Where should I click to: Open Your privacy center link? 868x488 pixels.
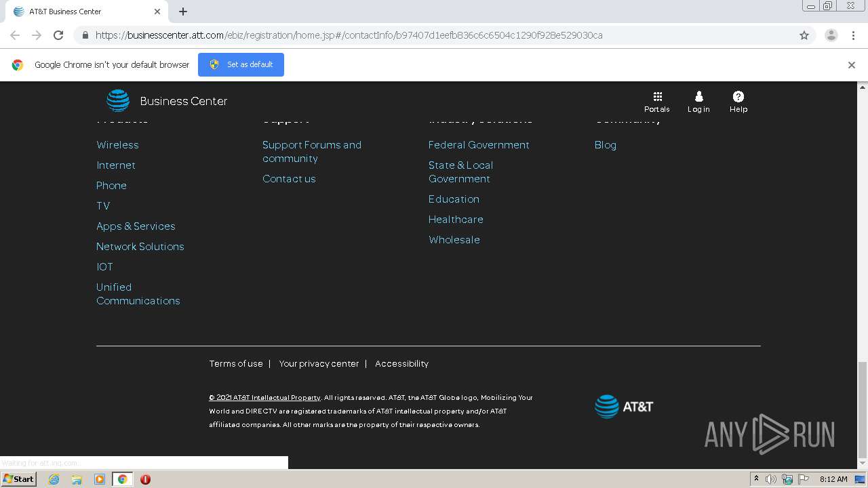[319, 364]
